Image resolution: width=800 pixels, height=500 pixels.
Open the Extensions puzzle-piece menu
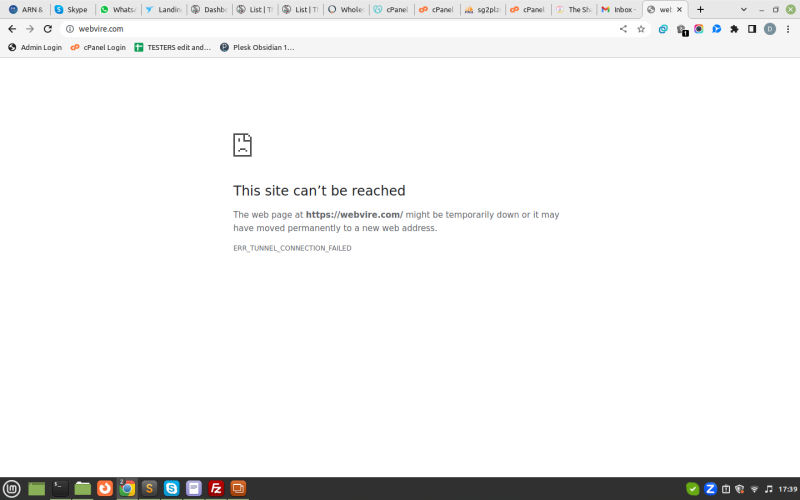(x=734, y=29)
